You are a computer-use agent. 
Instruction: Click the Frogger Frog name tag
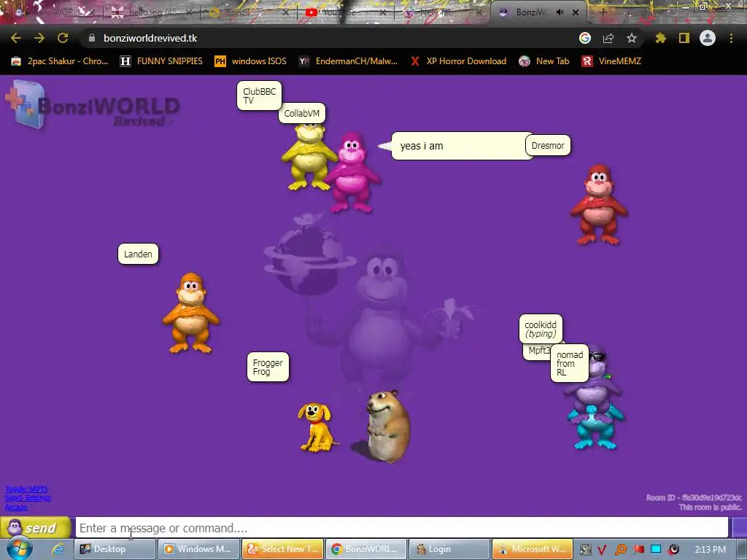268,367
